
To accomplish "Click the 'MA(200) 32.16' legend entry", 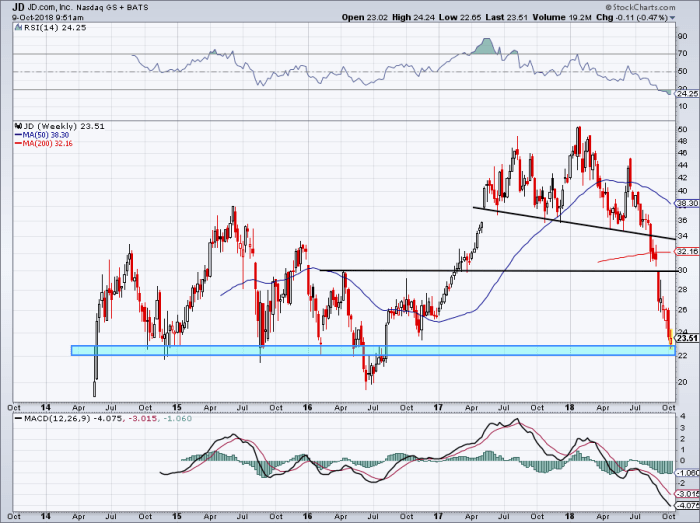I will click(47, 143).
